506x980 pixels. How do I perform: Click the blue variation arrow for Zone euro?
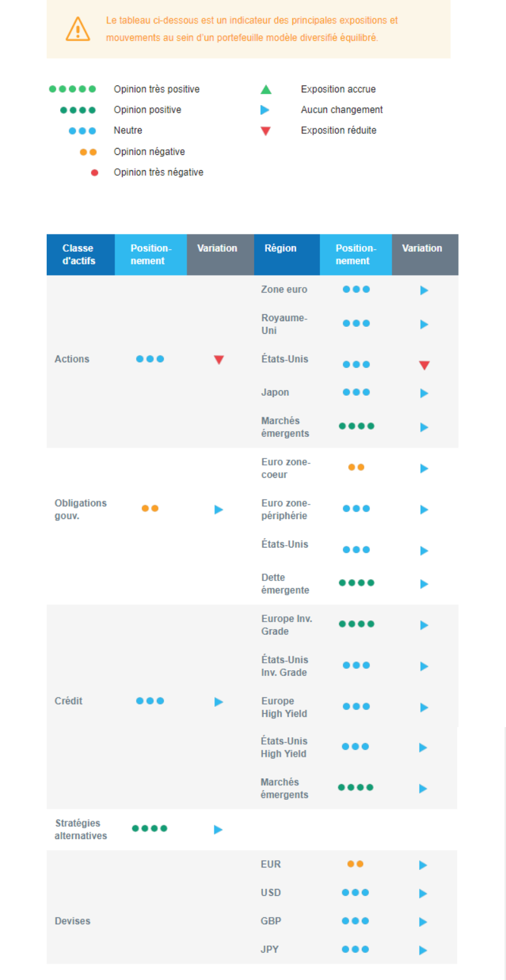click(x=424, y=290)
